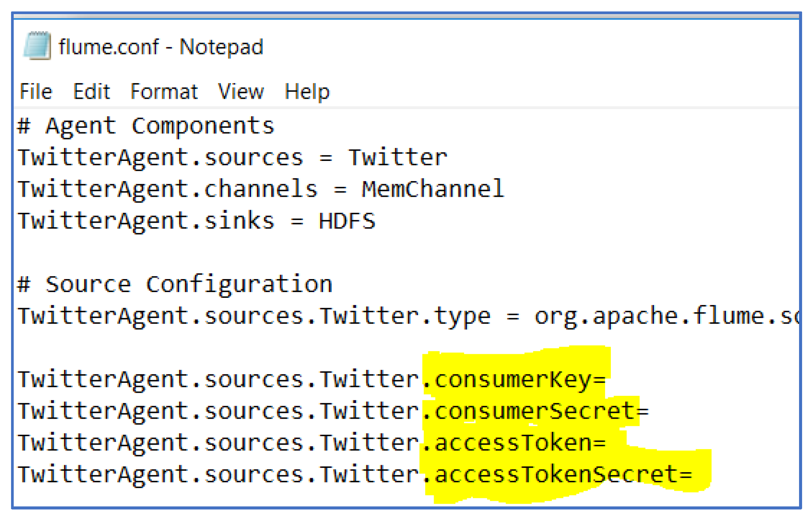Click 'TwitterAgent.channels' at start of third line
812x519 pixels.
coord(167,189)
